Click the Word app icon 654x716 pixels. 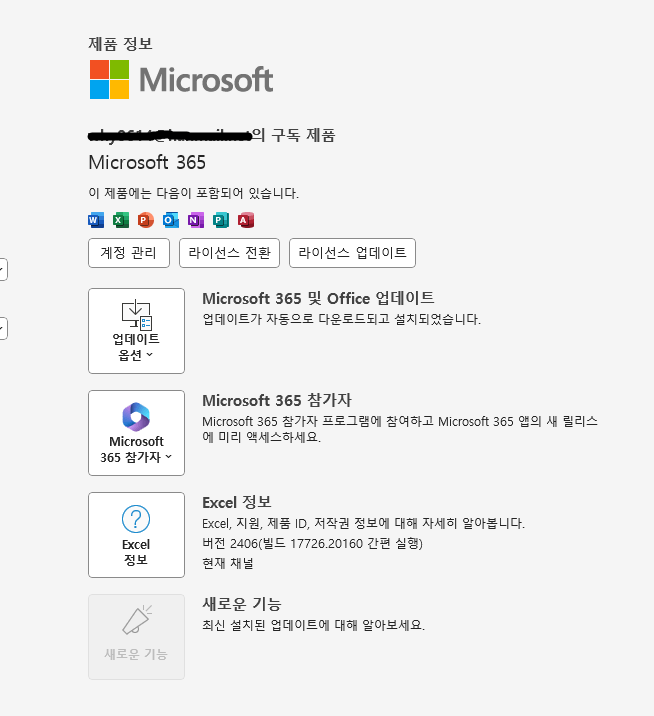[x=96, y=220]
